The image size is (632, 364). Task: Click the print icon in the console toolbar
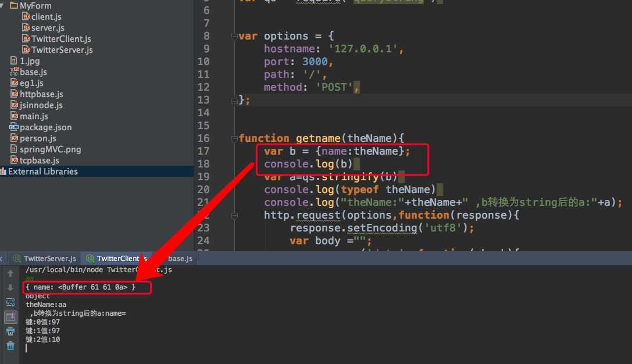10,331
